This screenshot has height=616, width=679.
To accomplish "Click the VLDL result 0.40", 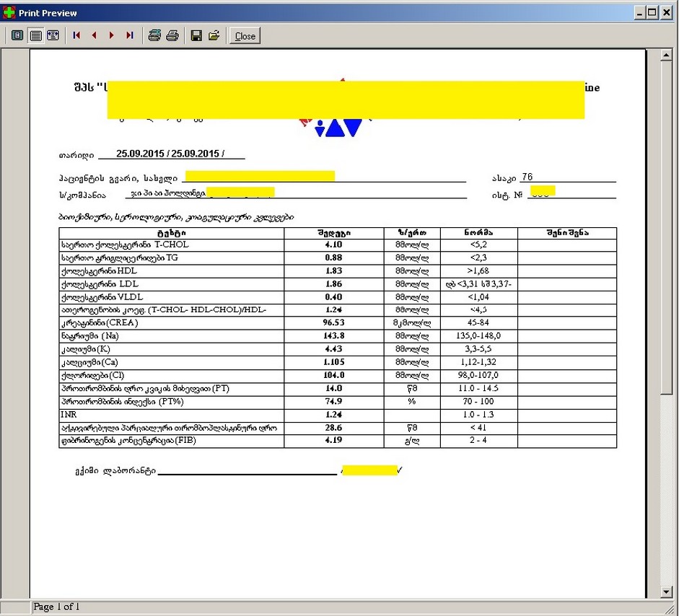I will click(x=333, y=297).
